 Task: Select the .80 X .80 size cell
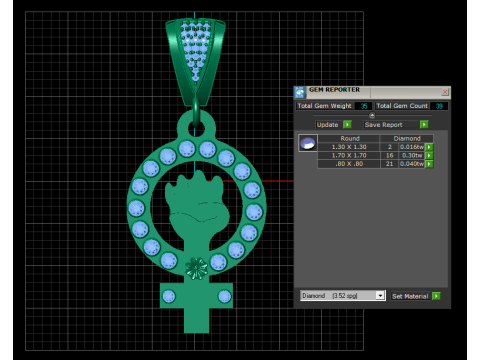[x=349, y=164]
